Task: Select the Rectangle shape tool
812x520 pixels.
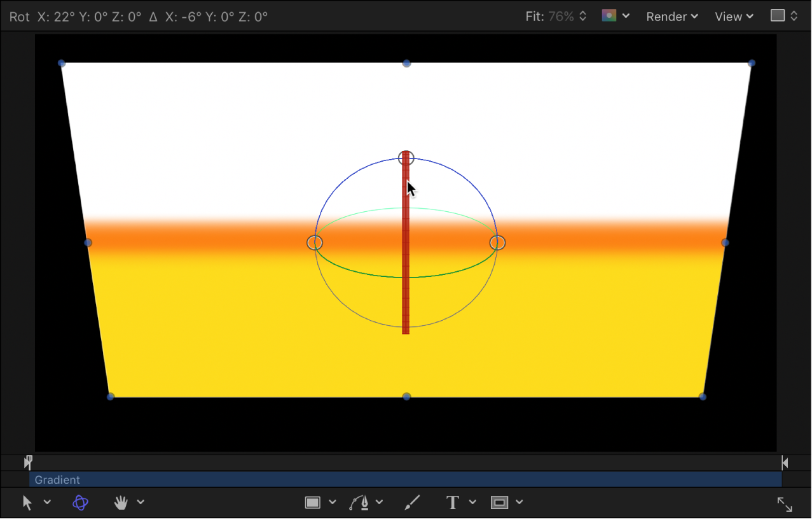Action: click(312, 502)
